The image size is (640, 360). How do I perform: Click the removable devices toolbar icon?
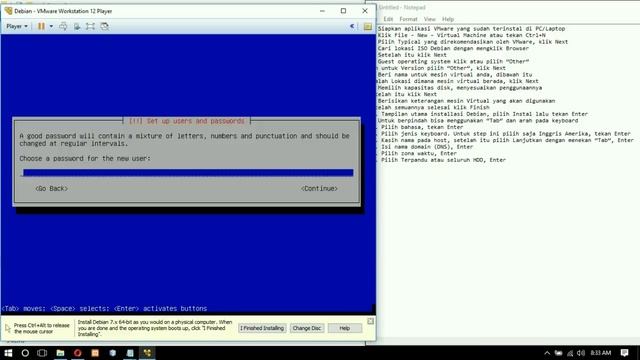tap(77, 26)
